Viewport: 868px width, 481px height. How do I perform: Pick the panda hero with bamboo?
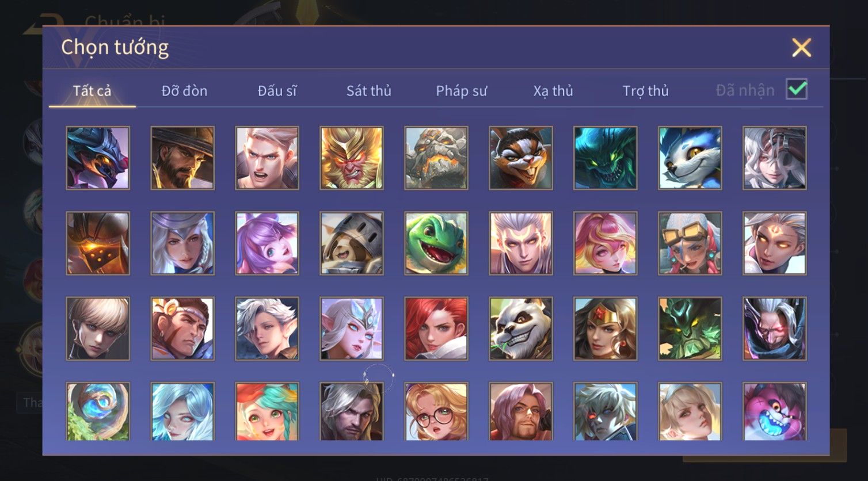click(x=521, y=329)
